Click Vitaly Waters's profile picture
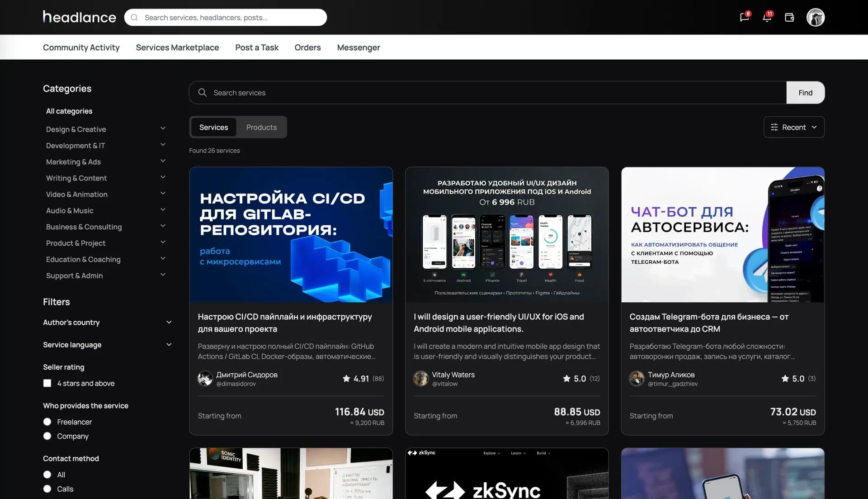The image size is (868, 499). click(421, 379)
